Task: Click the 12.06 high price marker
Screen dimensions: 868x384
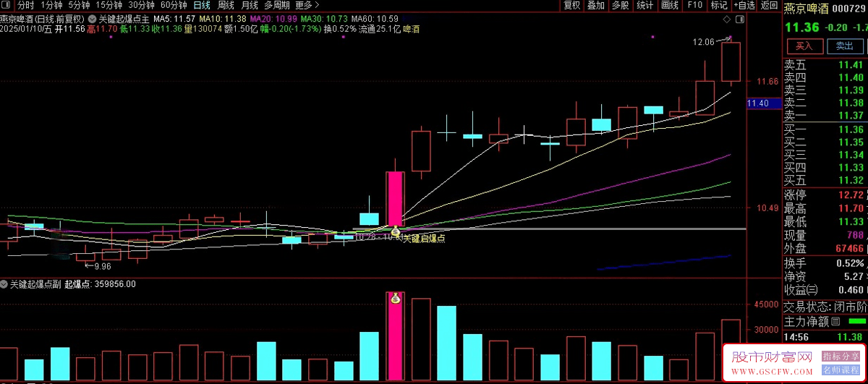Action: point(704,42)
